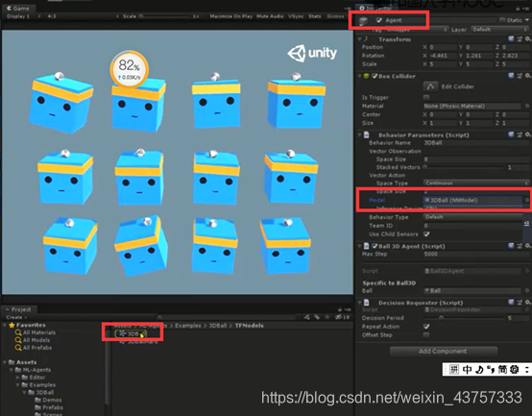Click the Behavior Name input field

coord(476,143)
